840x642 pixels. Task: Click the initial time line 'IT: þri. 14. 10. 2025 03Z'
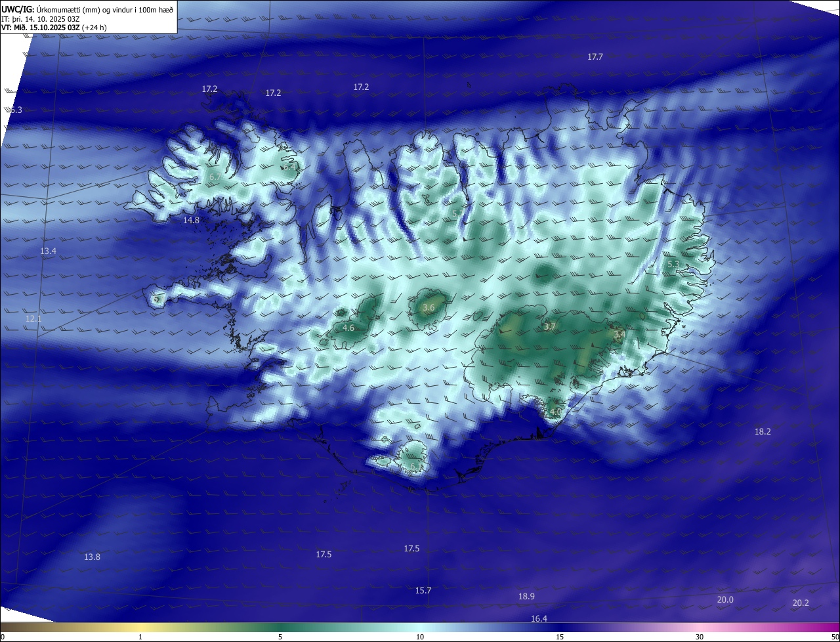pos(41,19)
